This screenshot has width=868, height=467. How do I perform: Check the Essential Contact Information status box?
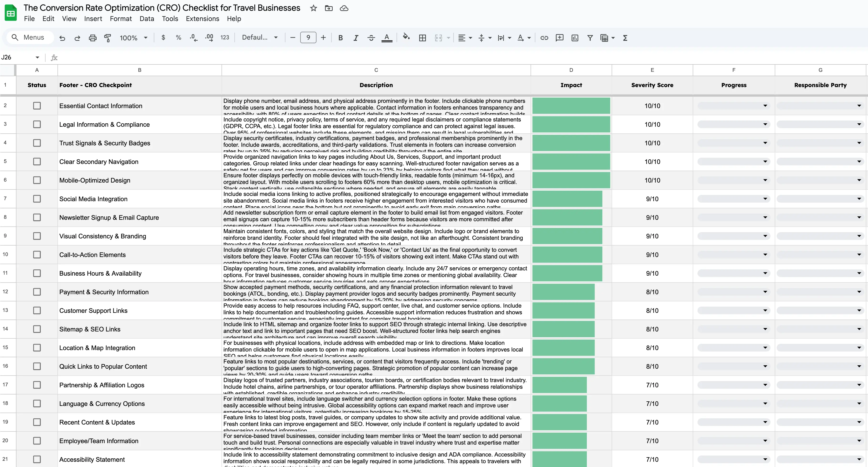pyautogui.click(x=37, y=106)
